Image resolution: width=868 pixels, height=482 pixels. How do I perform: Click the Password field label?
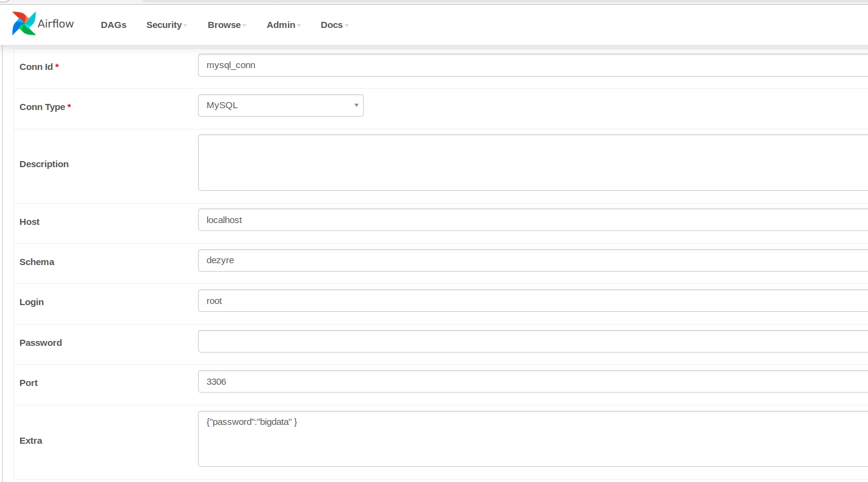[41, 343]
